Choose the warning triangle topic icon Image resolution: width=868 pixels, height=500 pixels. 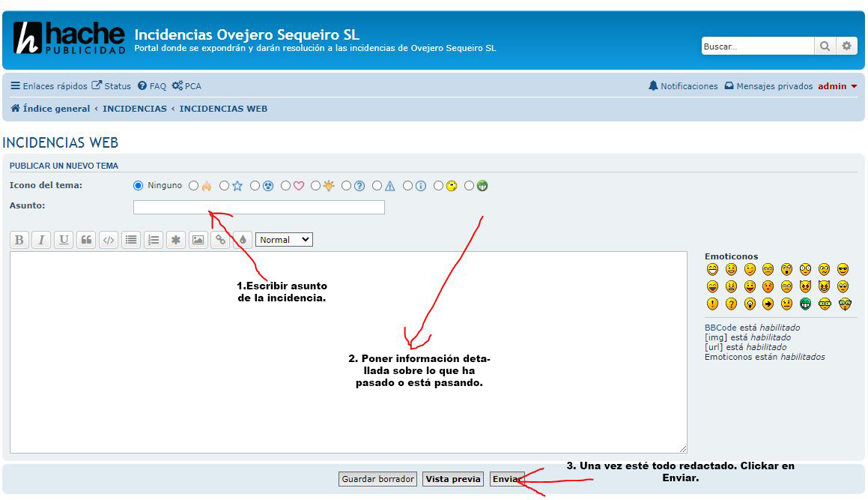point(377,186)
